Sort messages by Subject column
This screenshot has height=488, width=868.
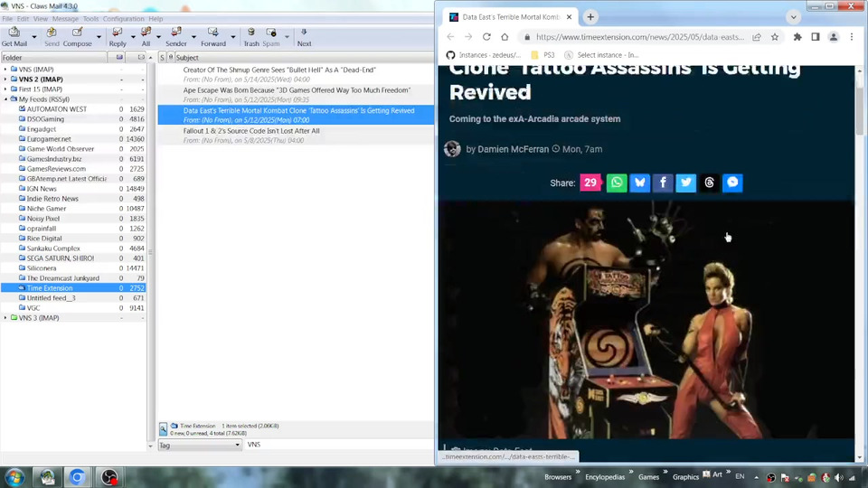[x=304, y=58]
